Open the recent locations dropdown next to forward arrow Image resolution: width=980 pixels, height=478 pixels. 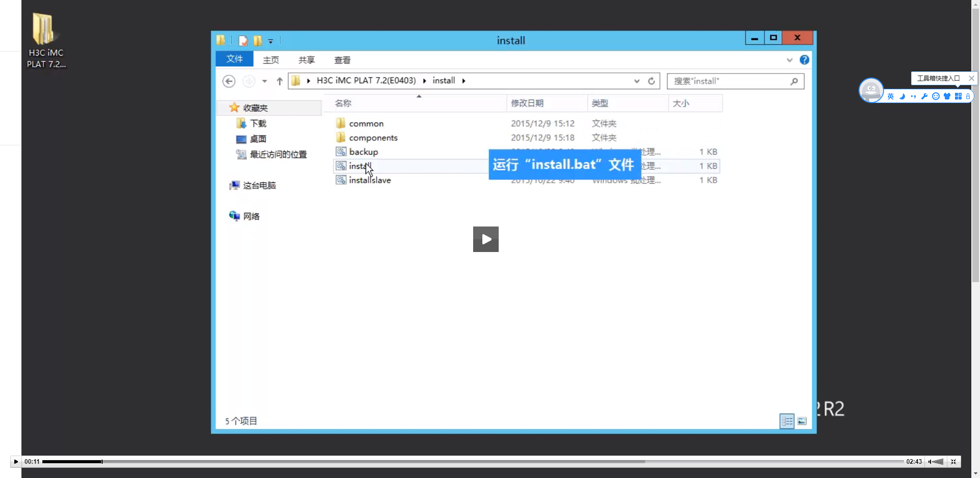click(x=264, y=81)
